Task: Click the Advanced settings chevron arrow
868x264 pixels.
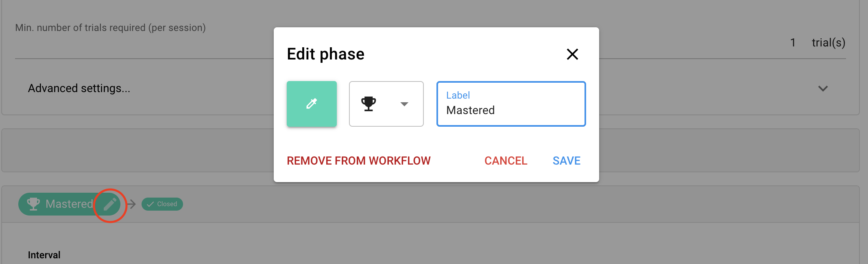Action: 823,88
